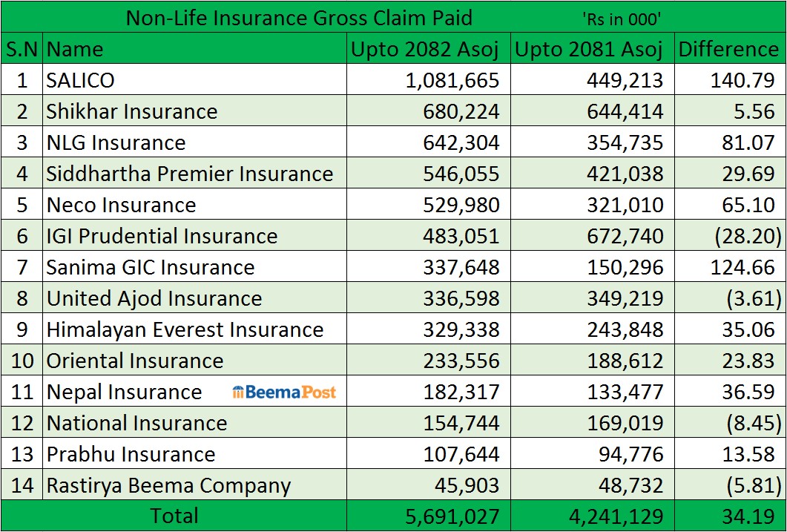The width and height of the screenshot is (787, 532).
Task: Click United Ajod Insurance name cell
Action: 154,298
